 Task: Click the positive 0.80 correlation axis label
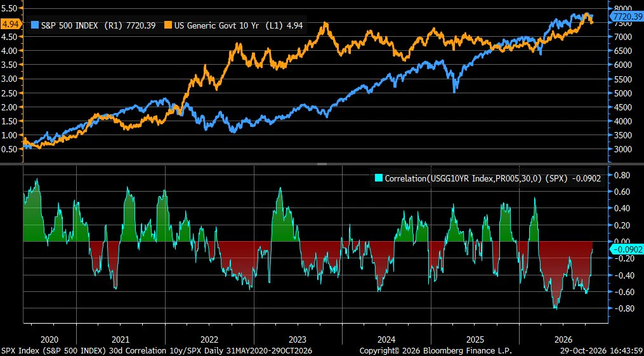click(622, 175)
